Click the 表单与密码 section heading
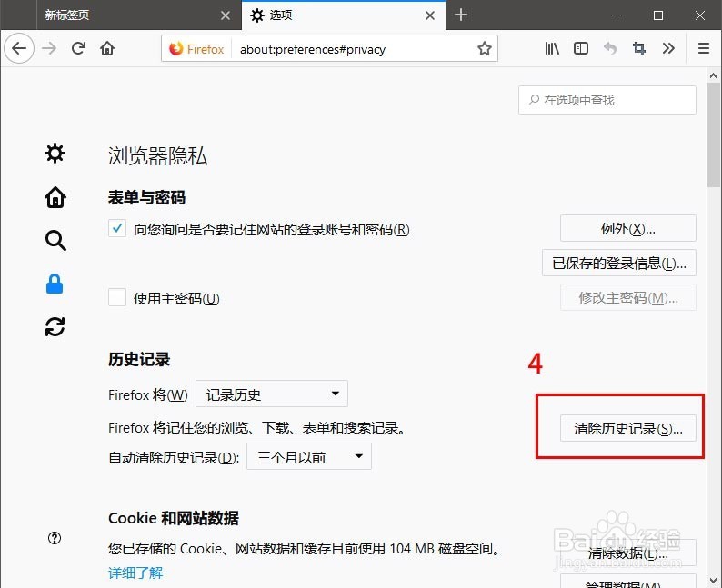Viewport: 722px width, 588px height. (x=147, y=197)
